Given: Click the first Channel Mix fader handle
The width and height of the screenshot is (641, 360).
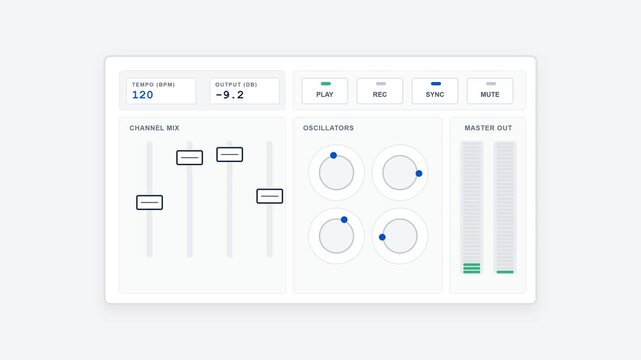Looking at the screenshot, I should click(x=150, y=203).
